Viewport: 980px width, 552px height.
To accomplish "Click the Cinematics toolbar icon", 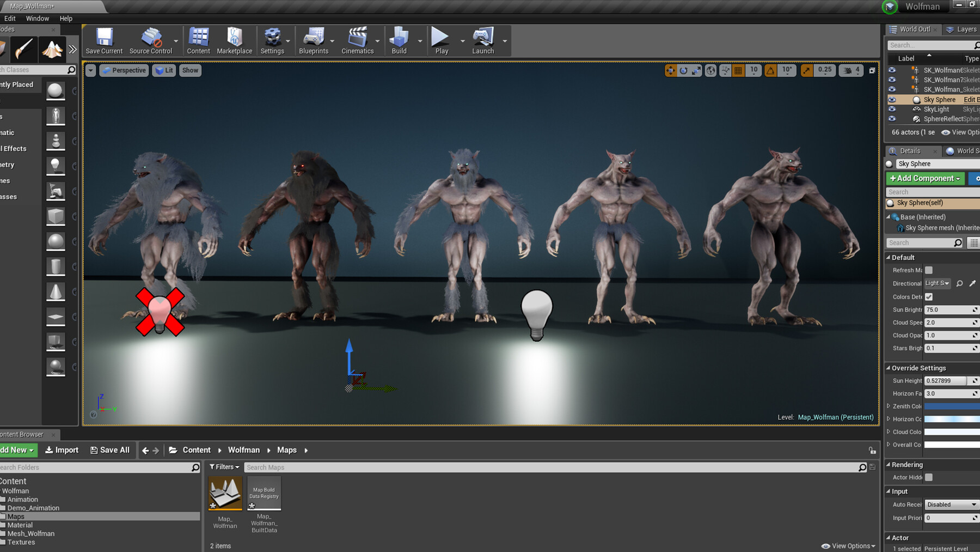I will point(358,41).
